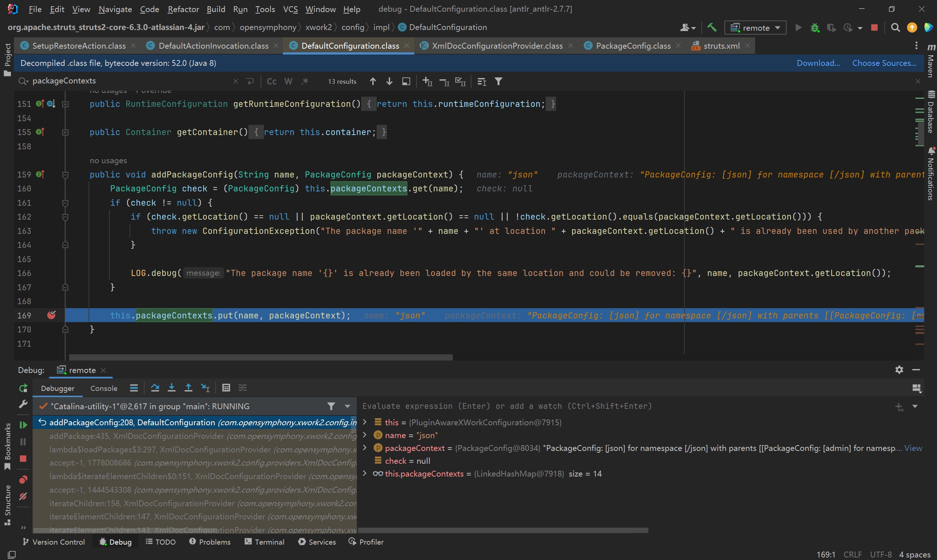Go to next search occurrence arrow
The image size is (937, 560).
click(x=389, y=81)
